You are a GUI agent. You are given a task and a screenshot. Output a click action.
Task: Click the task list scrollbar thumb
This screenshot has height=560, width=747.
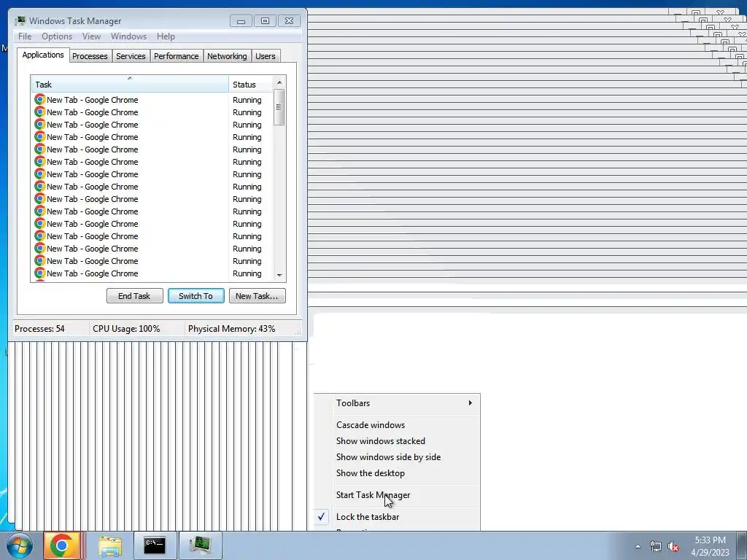[279, 107]
